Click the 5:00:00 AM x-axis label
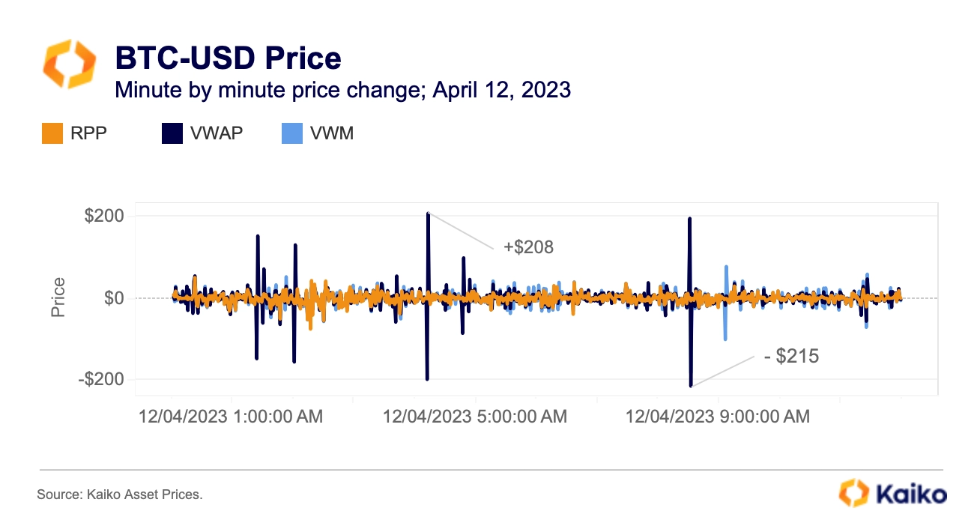This screenshot has height=523, width=980. point(475,416)
